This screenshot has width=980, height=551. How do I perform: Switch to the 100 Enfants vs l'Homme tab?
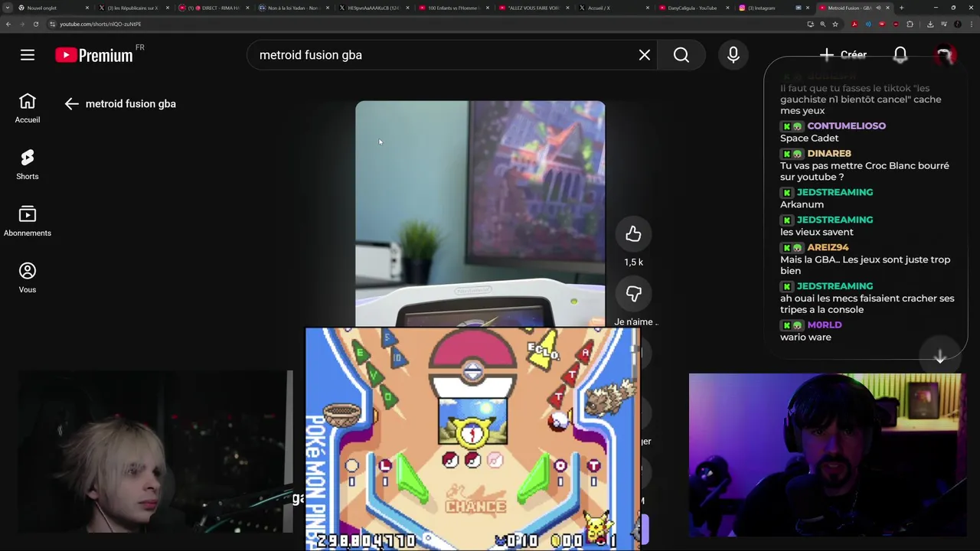(453, 8)
